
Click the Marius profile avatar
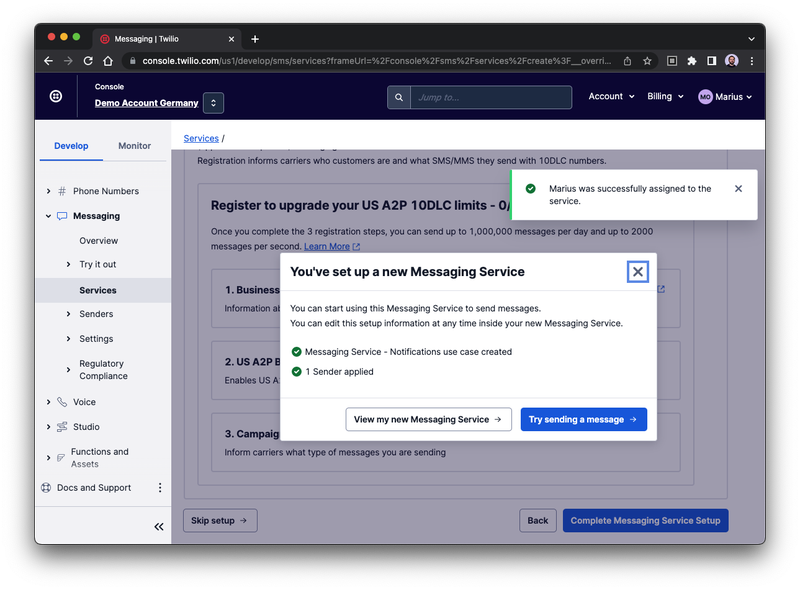[704, 97]
